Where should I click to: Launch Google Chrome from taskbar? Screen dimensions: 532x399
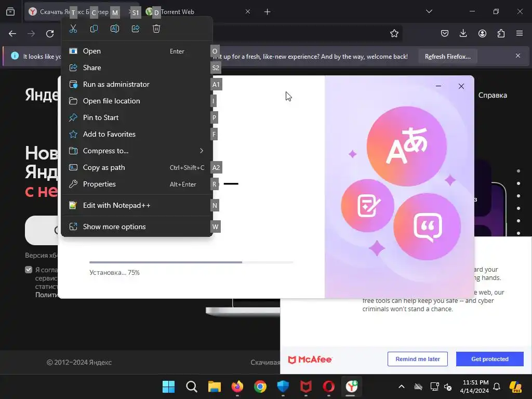tap(260, 387)
